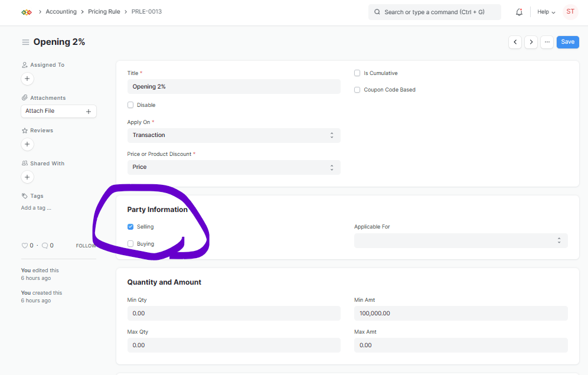Open Price or Product Discount dropdown
The height and width of the screenshot is (375, 588).
pos(234,167)
